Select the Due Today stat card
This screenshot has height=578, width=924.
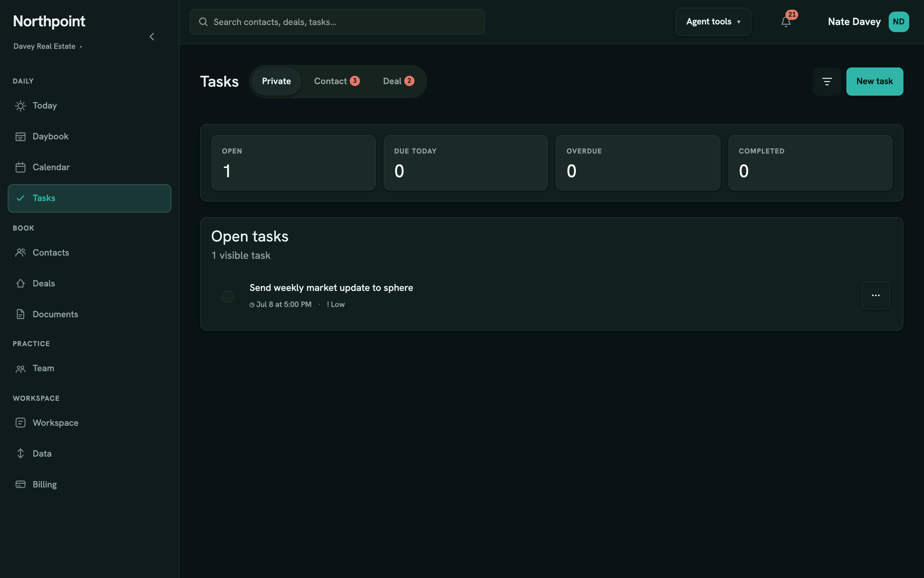coord(466,163)
